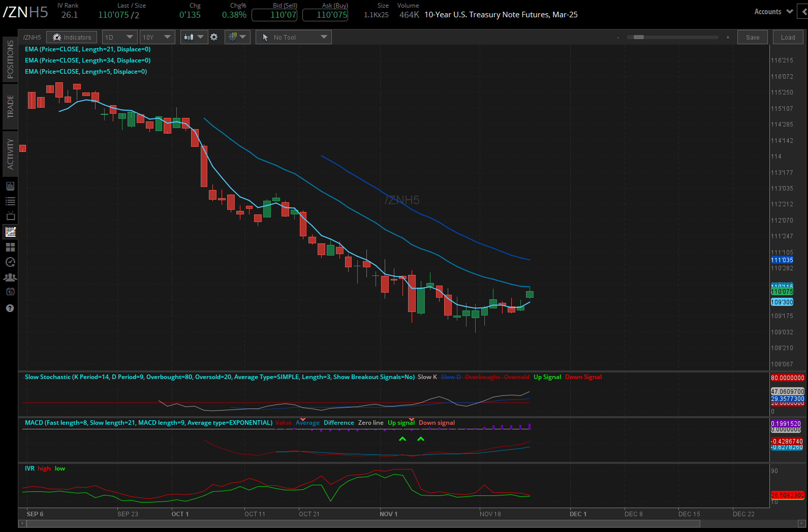The image size is (808, 532).
Task: Select the Slow Stochastic study label
Action: [x=220, y=377]
